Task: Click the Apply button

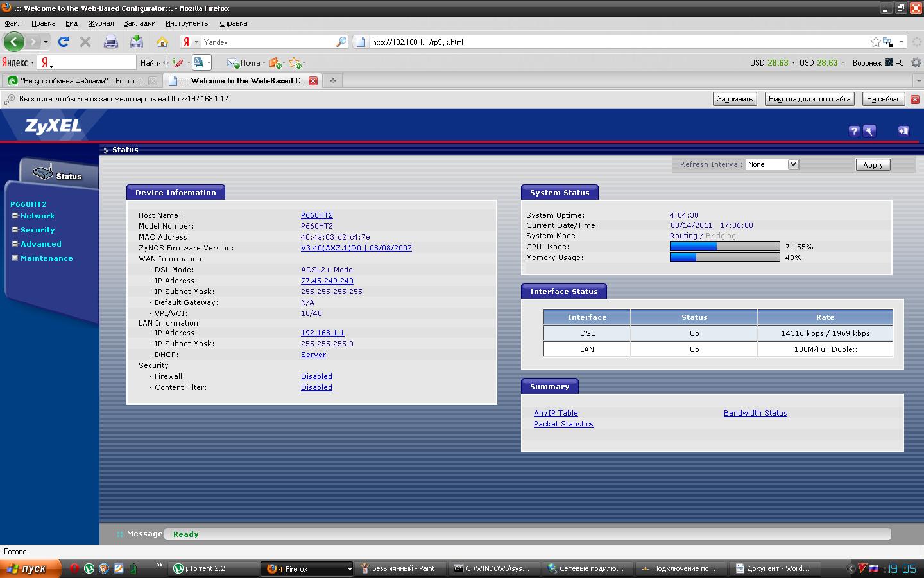Action: pos(873,165)
